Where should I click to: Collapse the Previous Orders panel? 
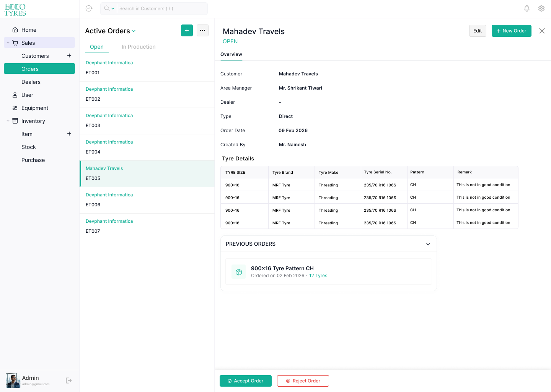pyautogui.click(x=428, y=244)
